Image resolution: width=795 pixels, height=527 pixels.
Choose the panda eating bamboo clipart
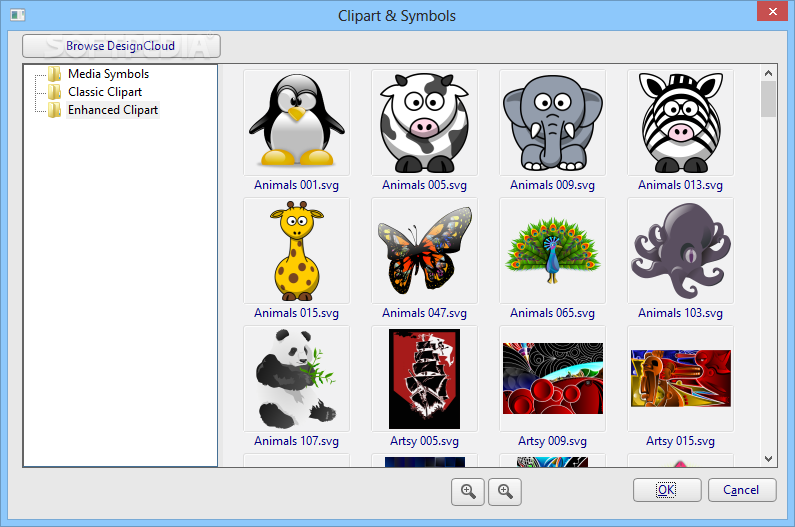297,378
